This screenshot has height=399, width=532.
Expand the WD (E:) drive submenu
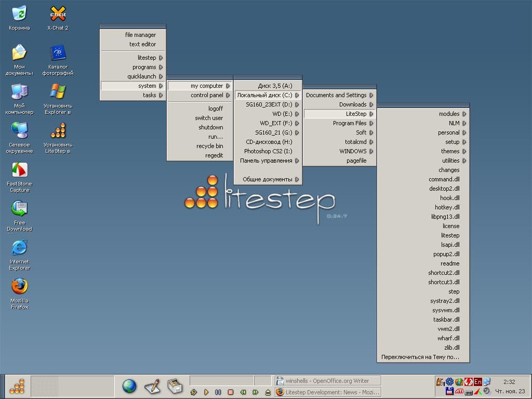point(268,114)
